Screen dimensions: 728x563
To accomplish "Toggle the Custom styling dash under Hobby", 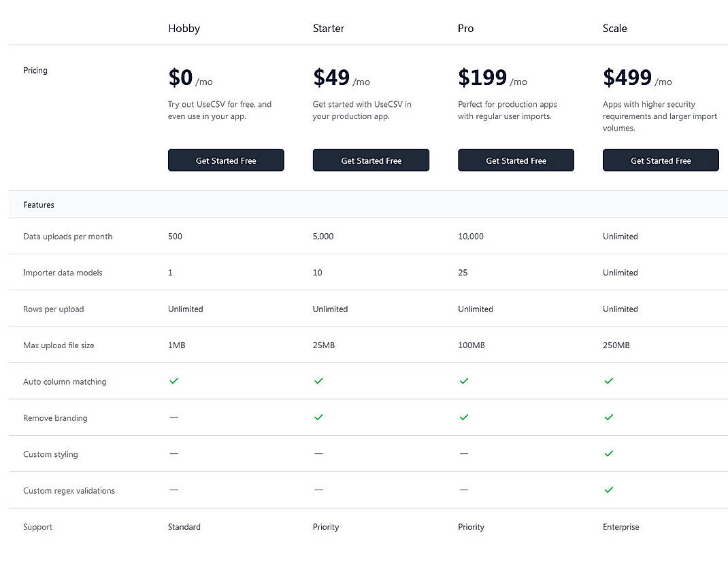I will tap(173, 454).
